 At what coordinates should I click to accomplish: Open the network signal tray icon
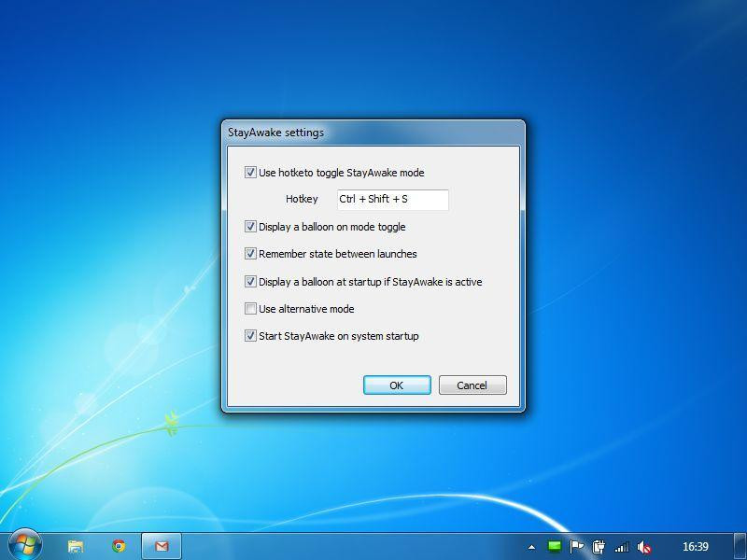(x=621, y=547)
